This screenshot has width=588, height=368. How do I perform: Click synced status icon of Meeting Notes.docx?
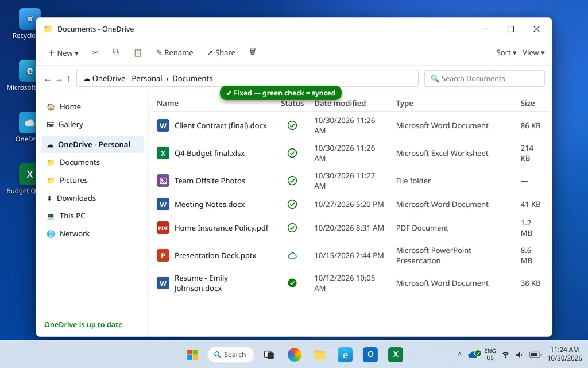292,204
